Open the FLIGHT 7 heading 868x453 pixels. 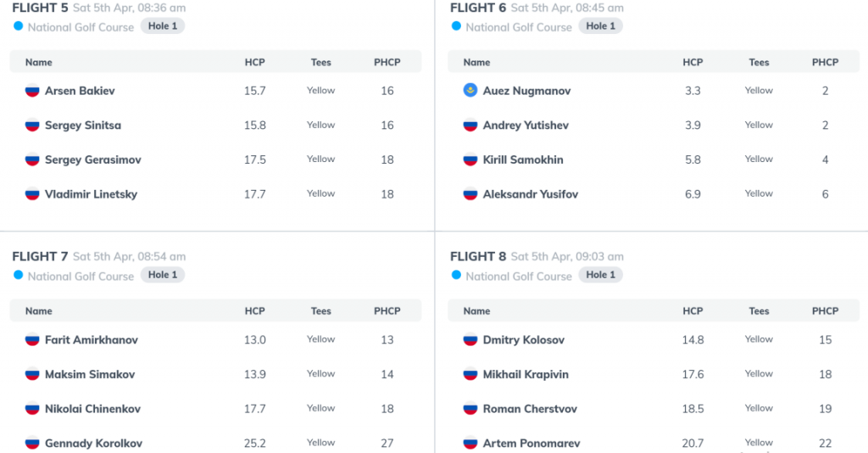pyautogui.click(x=40, y=256)
